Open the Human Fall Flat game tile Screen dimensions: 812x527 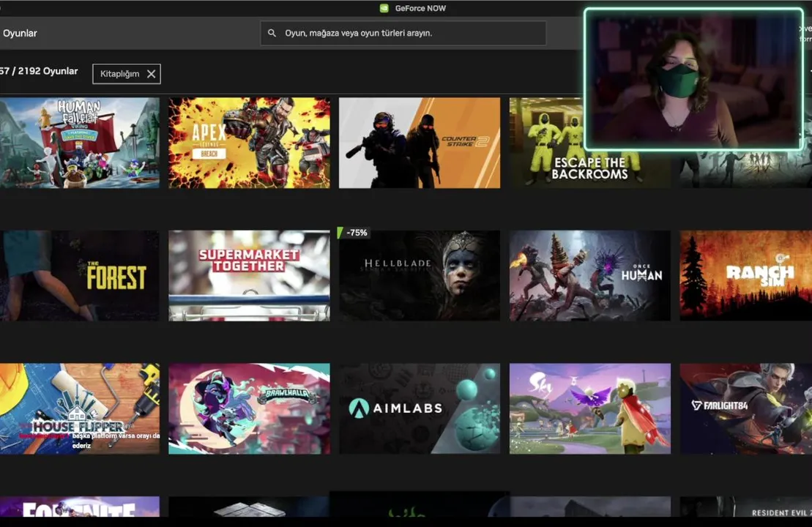pyautogui.click(x=80, y=143)
